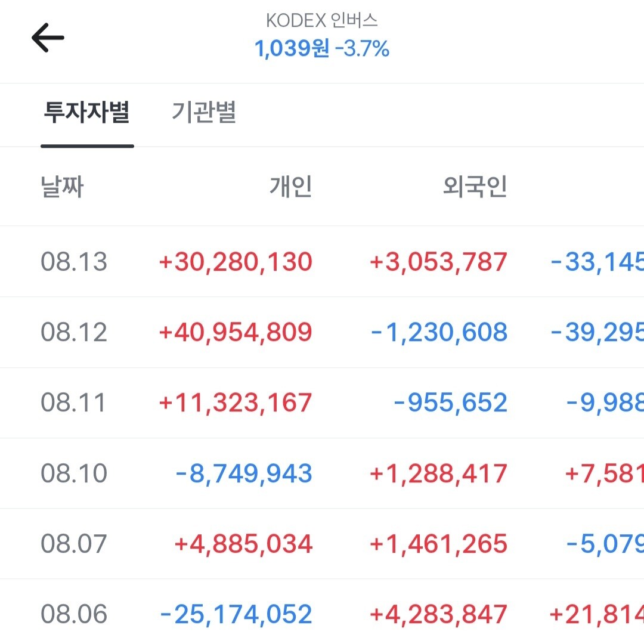This screenshot has width=644, height=644.
Task: Tap the -8,749,943 개인 value
Action: tap(244, 473)
